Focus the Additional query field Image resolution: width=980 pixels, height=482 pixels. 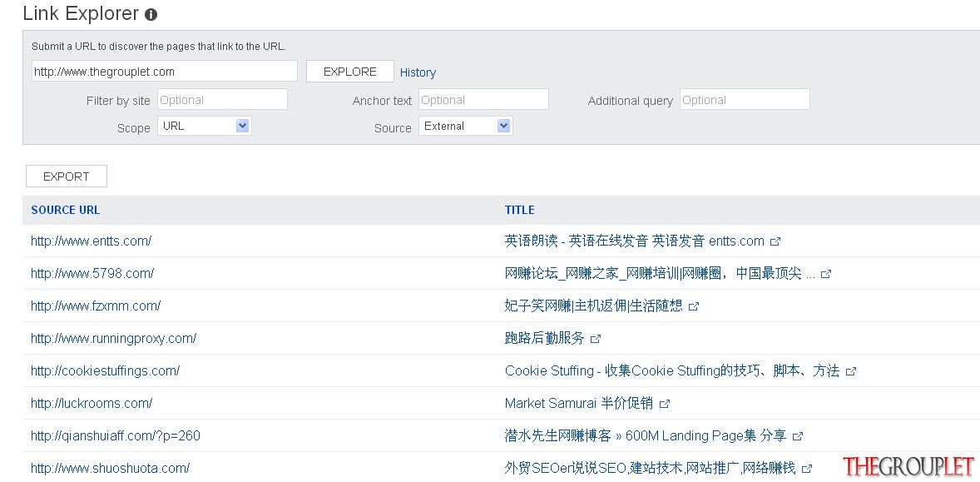coord(745,99)
